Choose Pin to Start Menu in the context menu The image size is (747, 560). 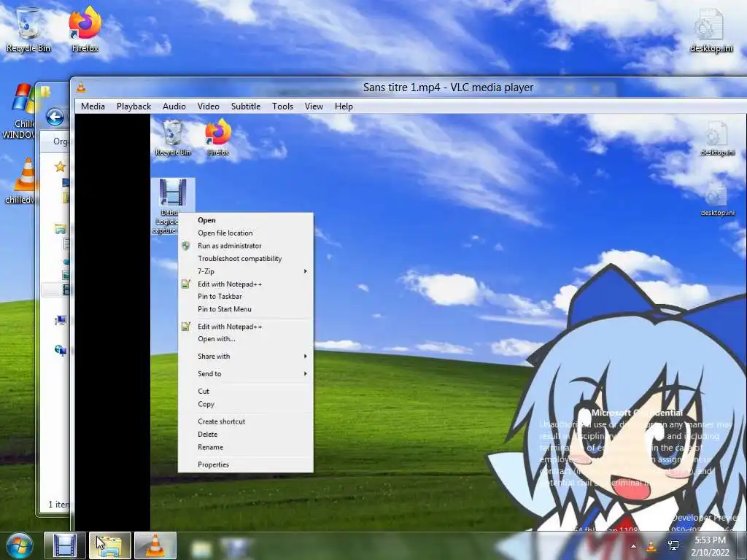(x=246, y=309)
